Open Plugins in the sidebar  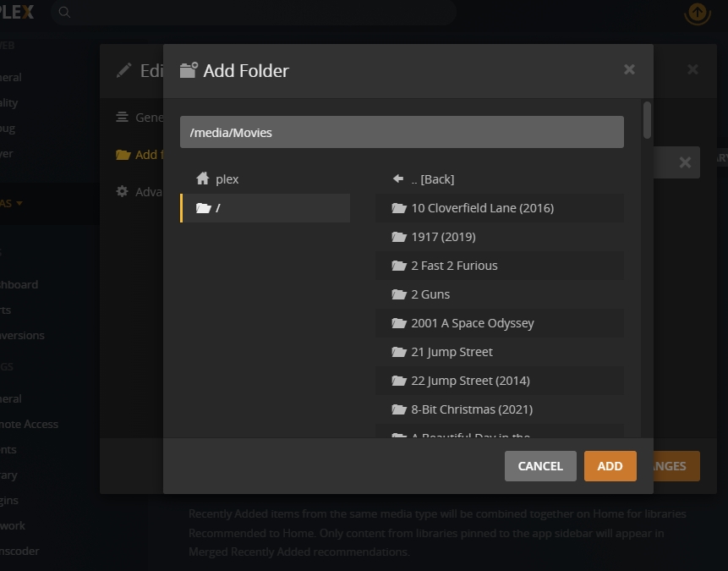pos(9,501)
